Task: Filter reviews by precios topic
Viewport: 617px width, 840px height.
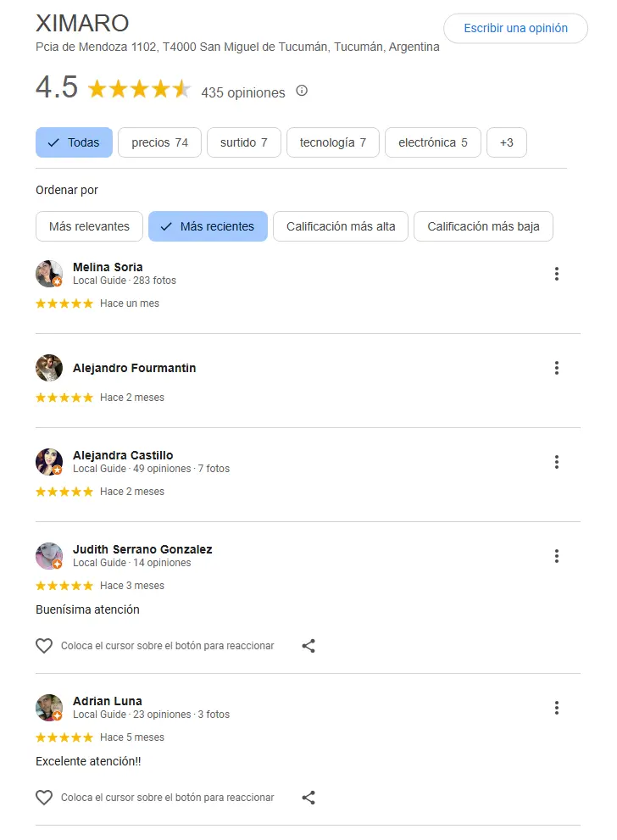Action: (x=159, y=142)
